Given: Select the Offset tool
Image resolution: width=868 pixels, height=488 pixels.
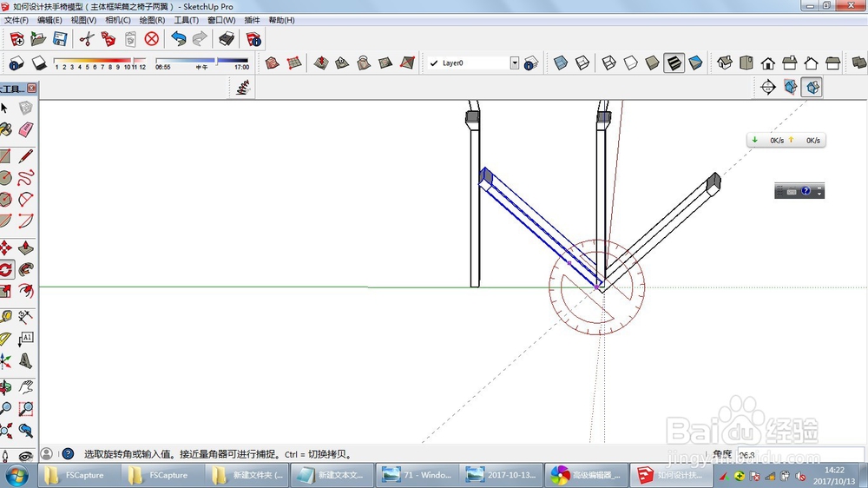Looking at the screenshot, I should [x=25, y=290].
